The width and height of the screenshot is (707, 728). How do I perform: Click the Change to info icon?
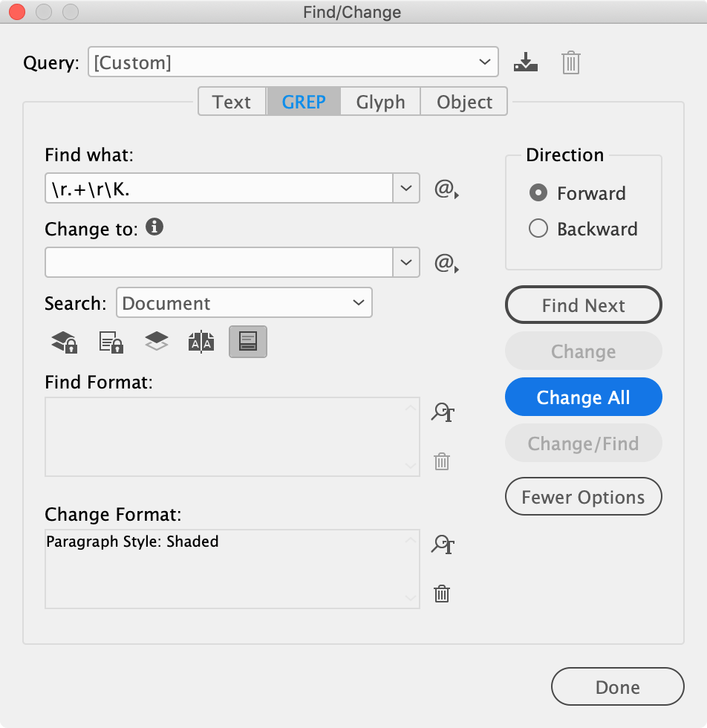click(x=154, y=227)
